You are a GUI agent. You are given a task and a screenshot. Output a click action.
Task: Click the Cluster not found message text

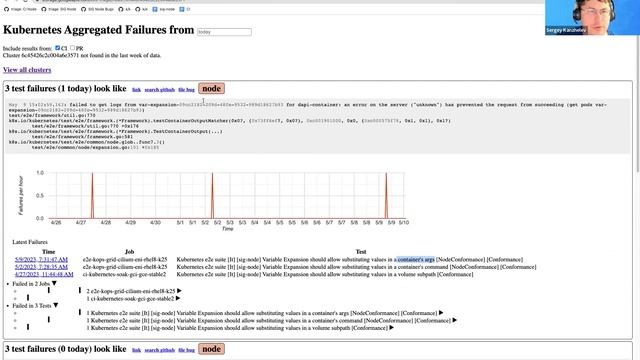tap(82, 55)
